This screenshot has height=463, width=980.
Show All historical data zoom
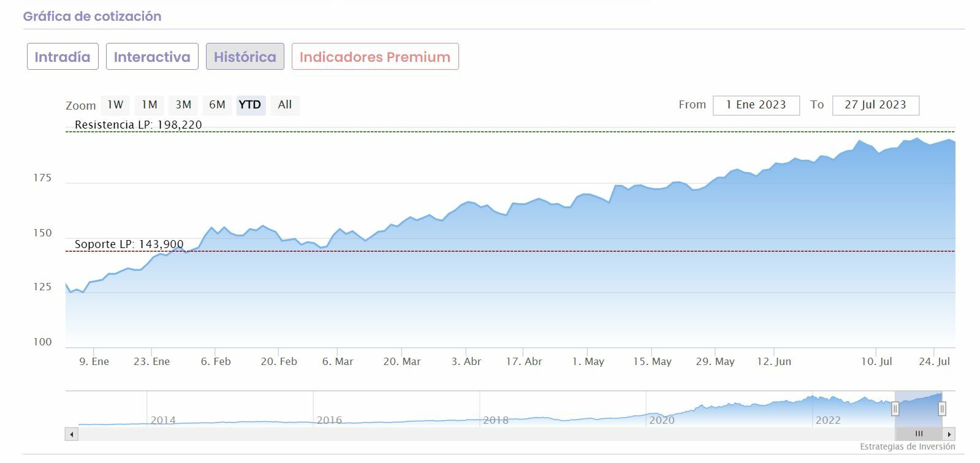pos(285,105)
